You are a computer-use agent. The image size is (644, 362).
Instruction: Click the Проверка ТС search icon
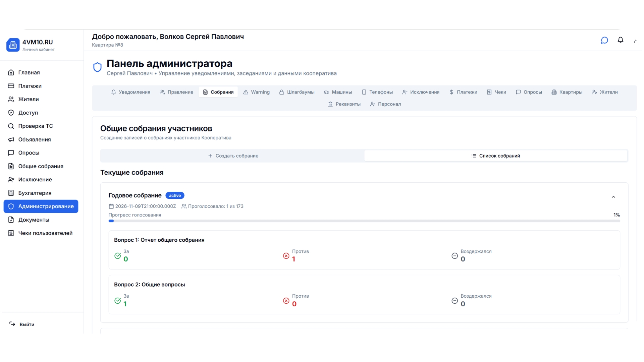[x=11, y=126]
